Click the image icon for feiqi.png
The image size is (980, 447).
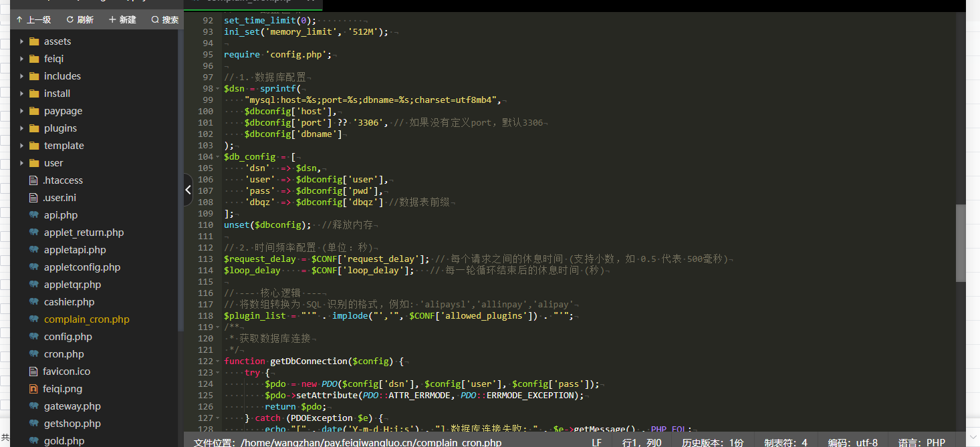point(33,389)
